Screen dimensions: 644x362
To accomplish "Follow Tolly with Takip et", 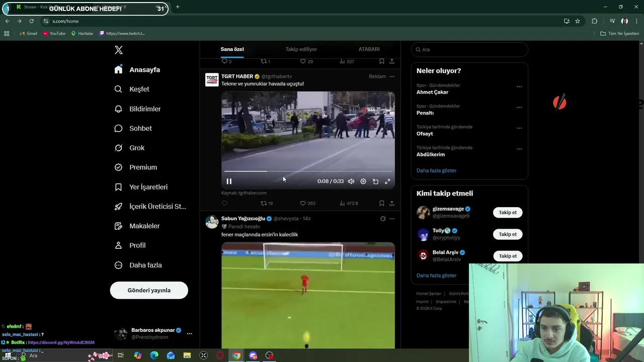I will click(508, 234).
